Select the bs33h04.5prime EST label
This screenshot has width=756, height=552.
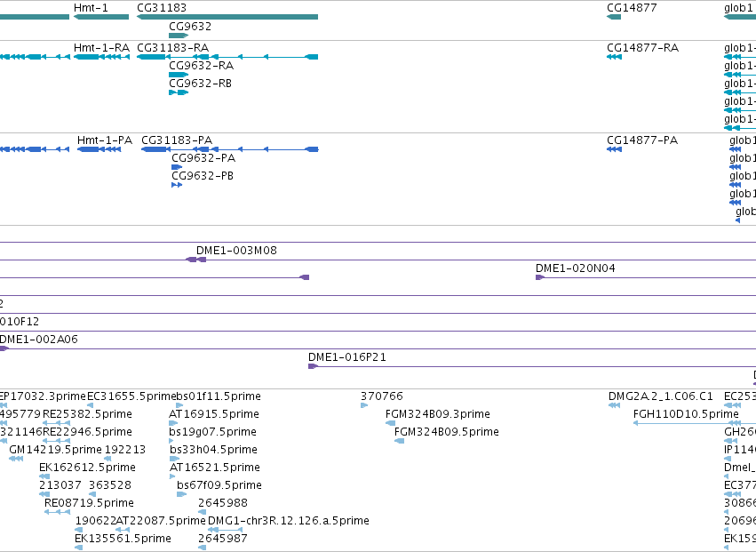point(213,450)
